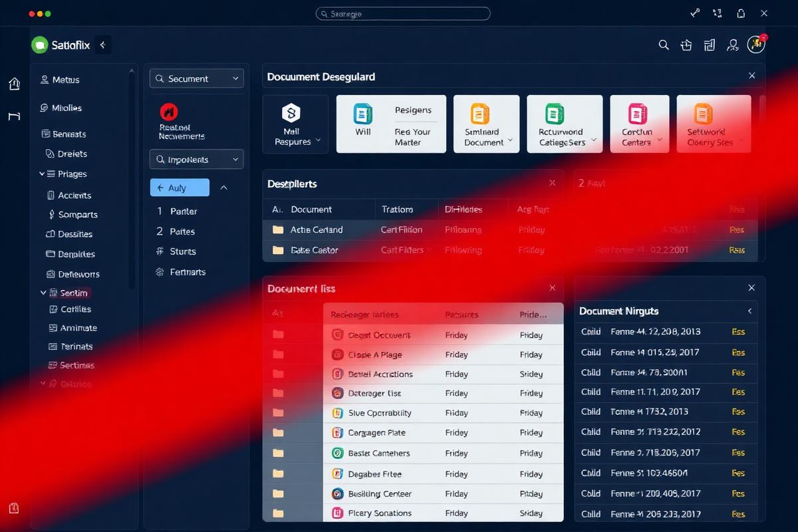Click the icon beside Besliting Center
Screen dimensions: 798x532
(336, 494)
